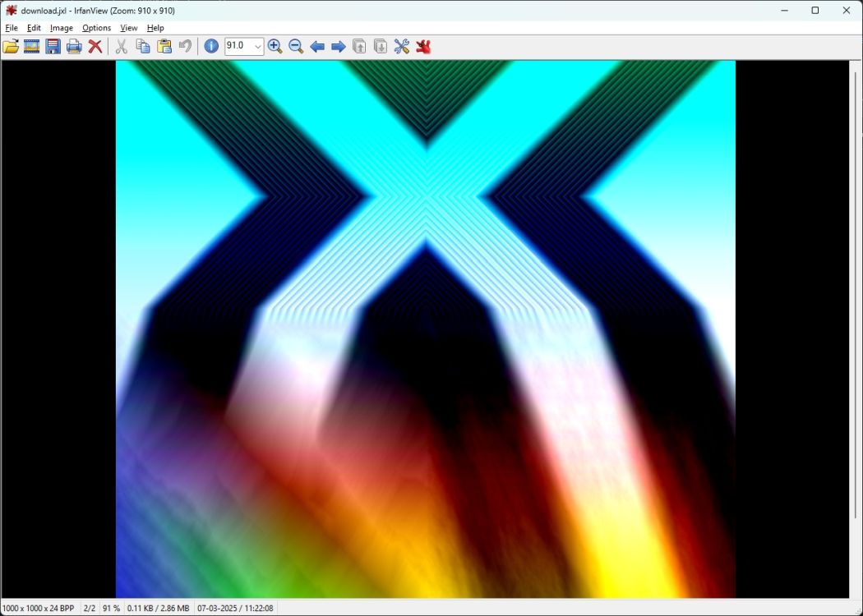This screenshot has width=863, height=616.
Task: Cut the selection
Action: pyautogui.click(x=121, y=47)
